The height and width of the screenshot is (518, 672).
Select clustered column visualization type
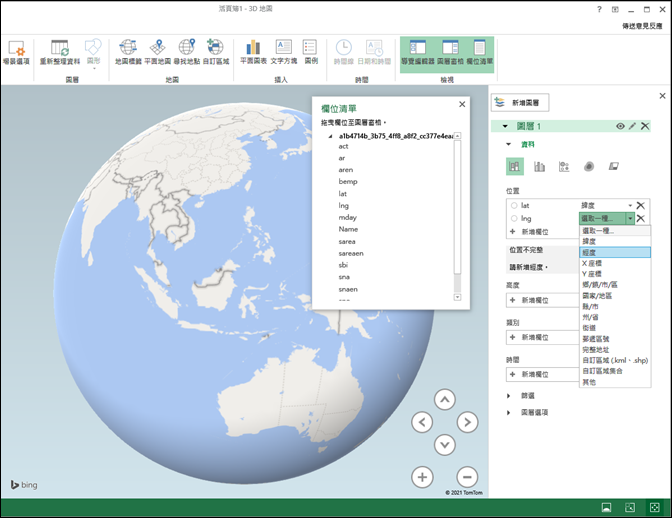click(x=539, y=167)
